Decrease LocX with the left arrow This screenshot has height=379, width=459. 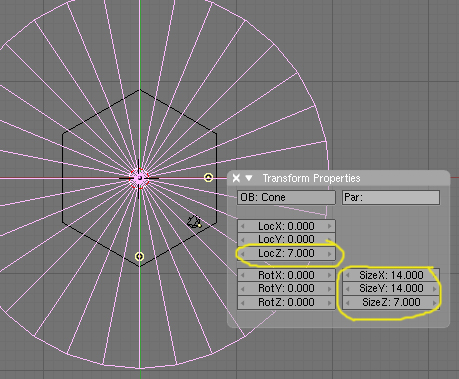tap(242, 226)
